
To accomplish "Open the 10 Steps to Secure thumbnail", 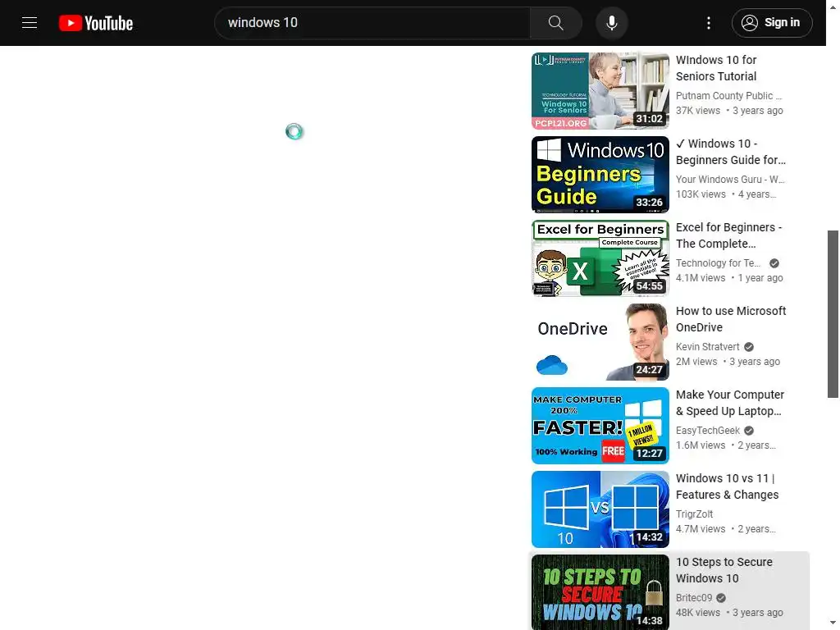I will click(x=600, y=592).
